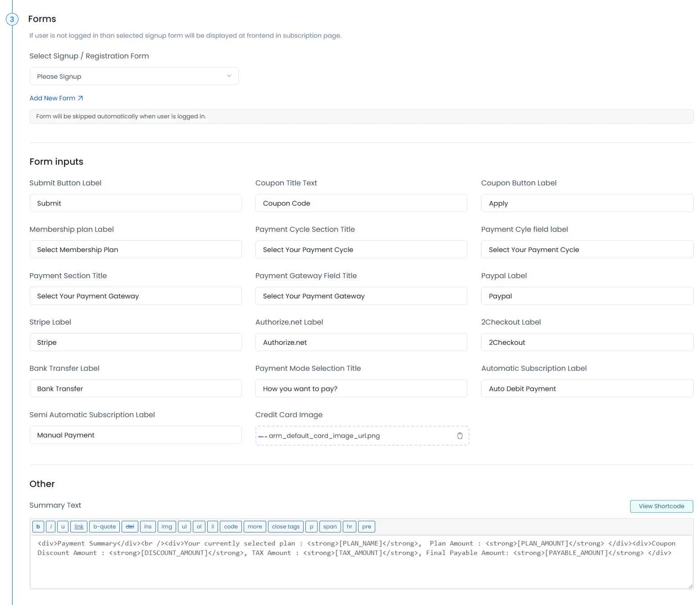The width and height of the screenshot is (700, 605).
Task: Click the View Shortcode button
Action: tap(661, 506)
